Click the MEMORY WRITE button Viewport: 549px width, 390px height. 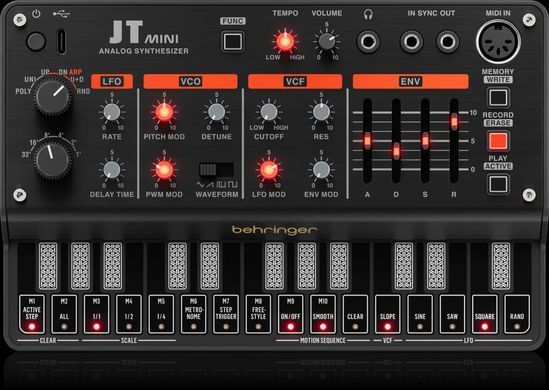[498, 97]
